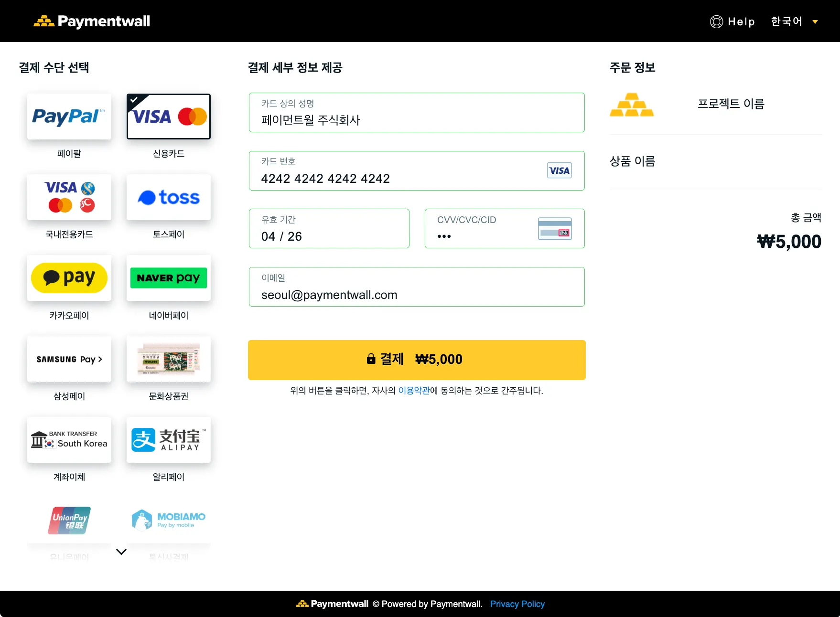
Task: Pick the Alipay payment method
Action: pyautogui.click(x=169, y=440)
